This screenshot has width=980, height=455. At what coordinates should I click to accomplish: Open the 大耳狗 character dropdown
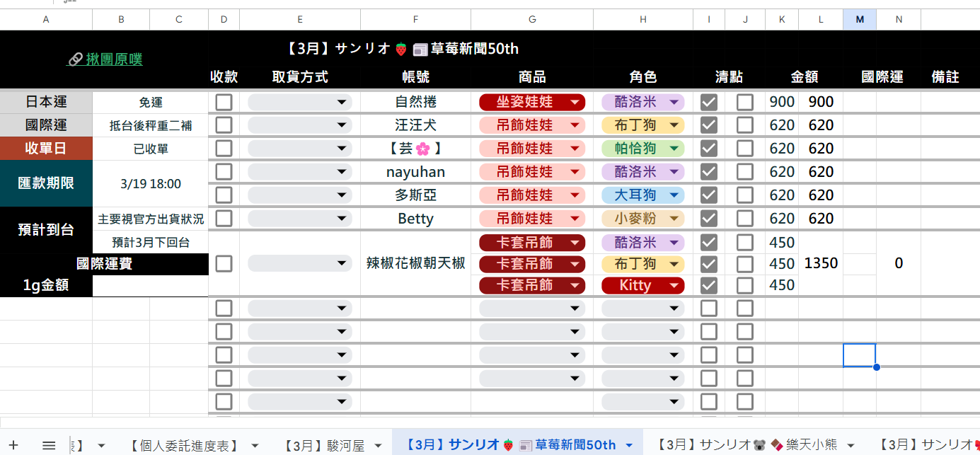643,195
